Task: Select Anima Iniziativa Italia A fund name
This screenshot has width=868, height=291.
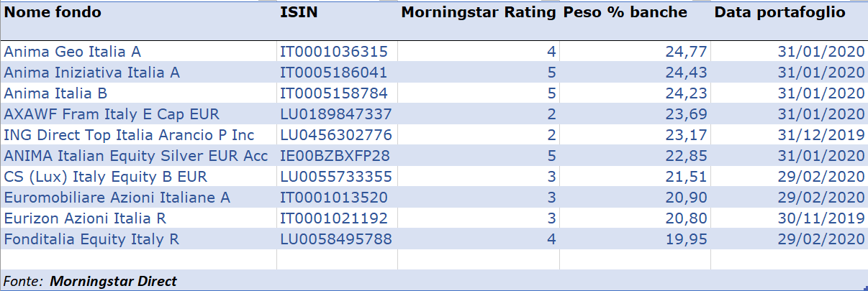Action: click(x=92, y=73)
